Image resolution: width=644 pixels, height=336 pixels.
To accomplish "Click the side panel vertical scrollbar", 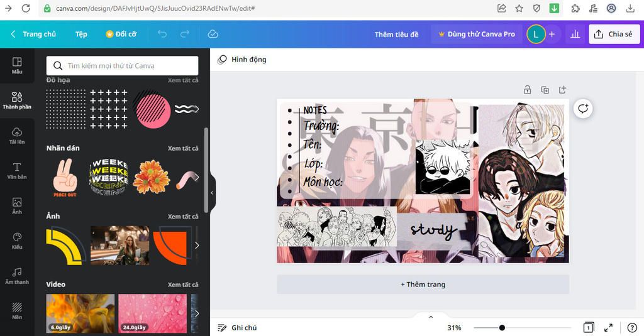I will click(206, 170).
